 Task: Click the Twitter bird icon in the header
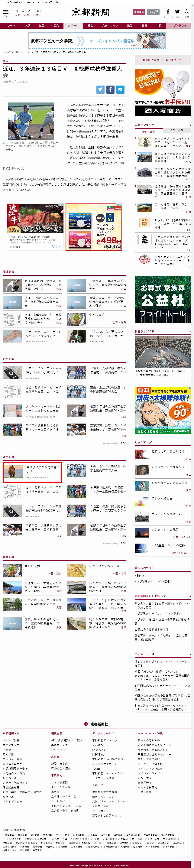(177, 12)
